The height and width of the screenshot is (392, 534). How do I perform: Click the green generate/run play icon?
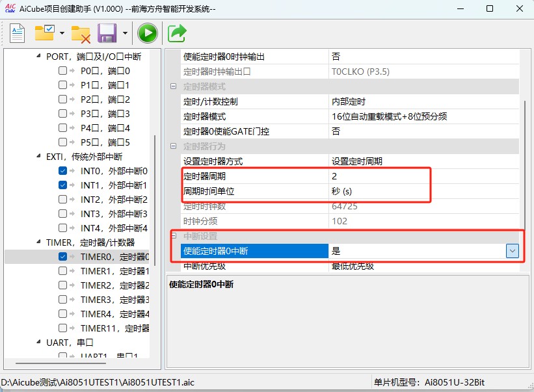[x=148, y=33]
